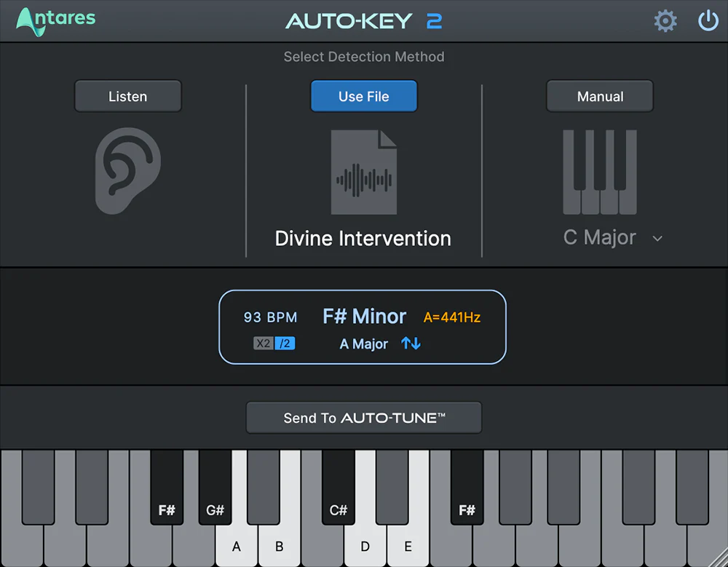
Task: Click the Antares logo
Action: pyautogui.click(x=55, y=19)
